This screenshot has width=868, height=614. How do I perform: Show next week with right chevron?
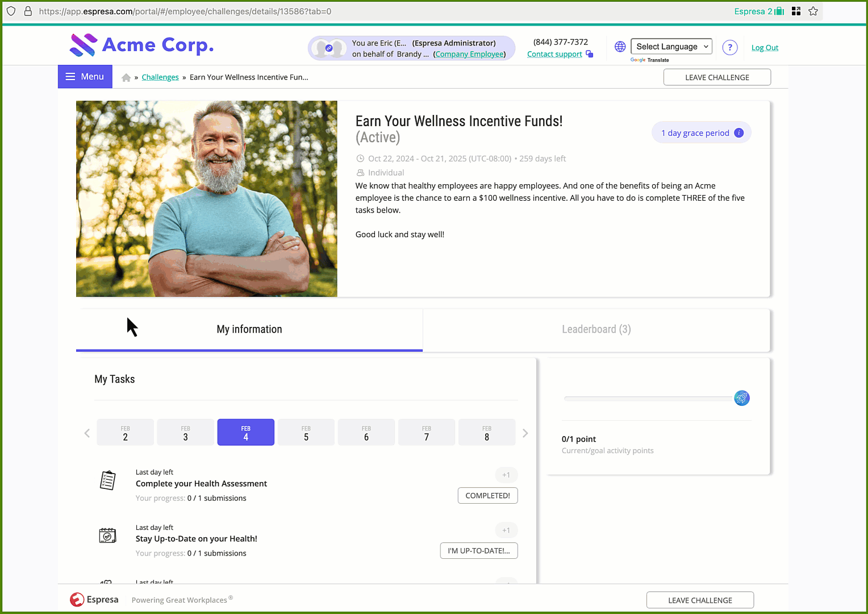525,433
